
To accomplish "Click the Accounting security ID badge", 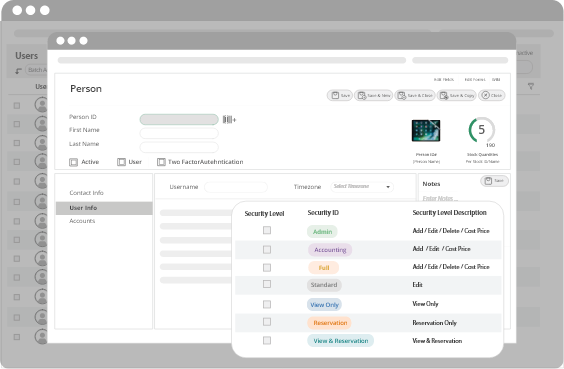I will 330,250.
